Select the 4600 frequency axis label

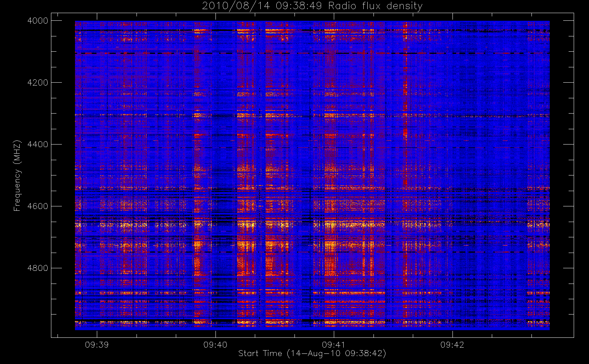click(x=38, y=206)
